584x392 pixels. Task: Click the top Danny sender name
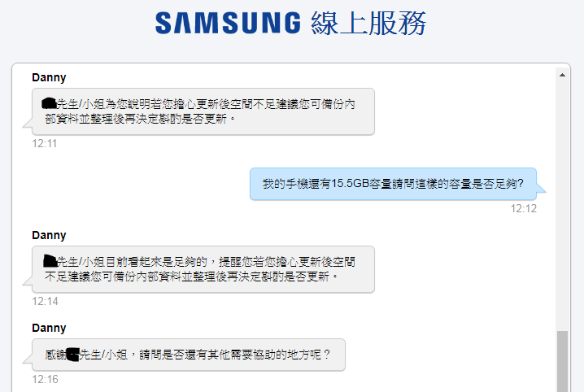pyautogui.click(x=49, y=78)
